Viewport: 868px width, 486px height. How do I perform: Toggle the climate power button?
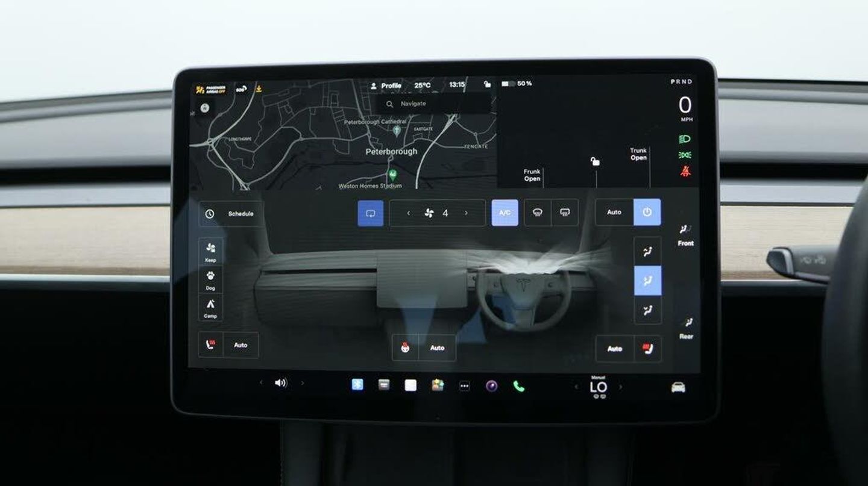[x=647, y=212]
